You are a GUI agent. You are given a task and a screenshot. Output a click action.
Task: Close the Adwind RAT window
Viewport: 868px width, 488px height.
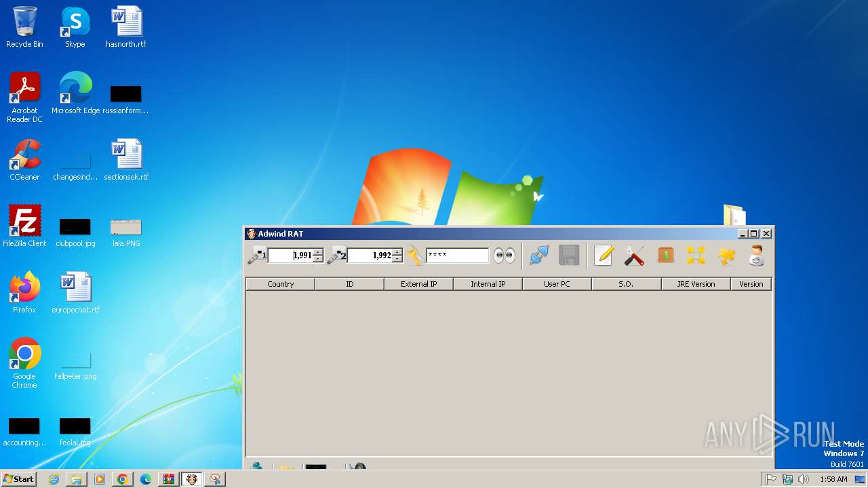(x=766, y=234)
